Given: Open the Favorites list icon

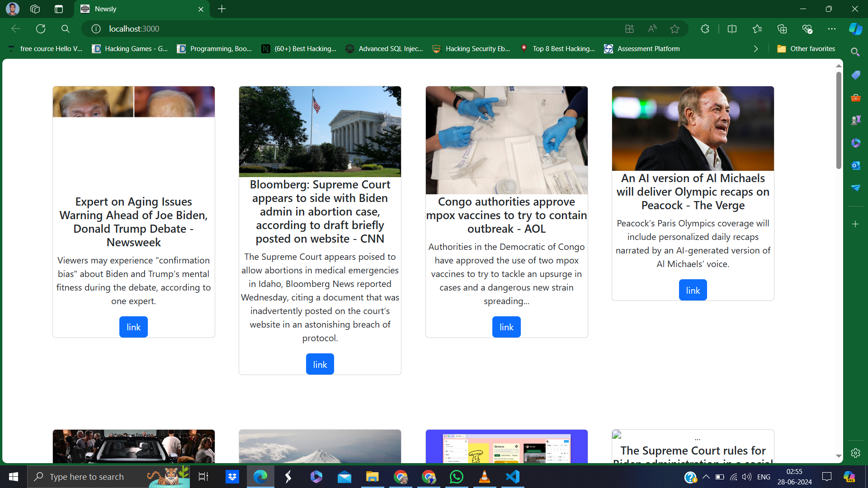Looking at the screenshot, I should click(757, 29).
